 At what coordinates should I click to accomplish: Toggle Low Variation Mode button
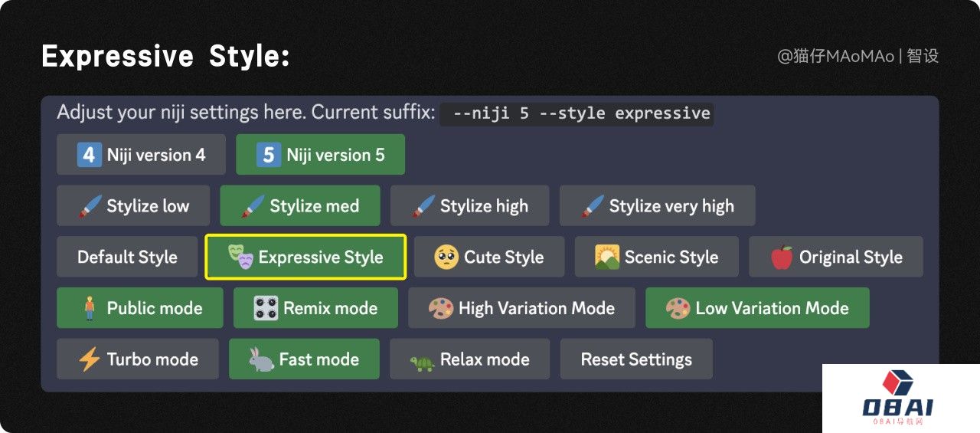757,308
